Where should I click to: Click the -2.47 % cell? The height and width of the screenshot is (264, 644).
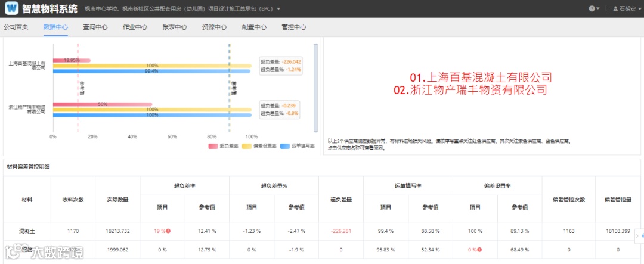(296, 231)
